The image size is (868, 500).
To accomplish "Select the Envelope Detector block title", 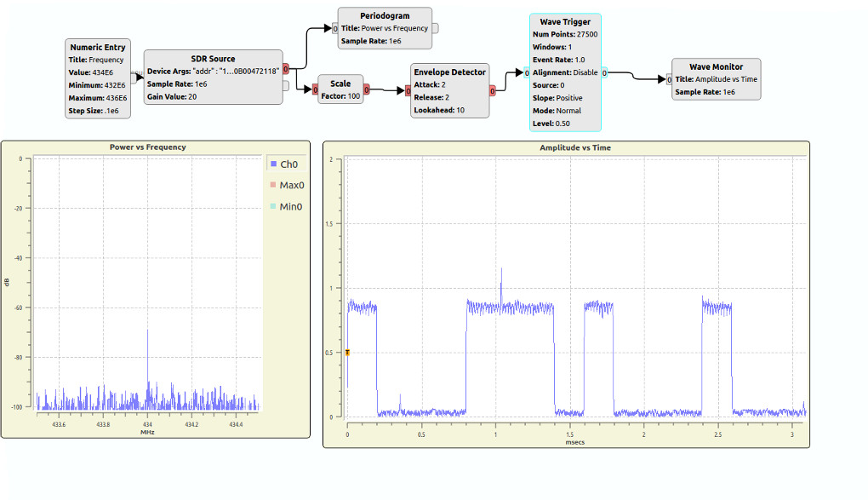I will pyautogui.click(x=449, y=72).
